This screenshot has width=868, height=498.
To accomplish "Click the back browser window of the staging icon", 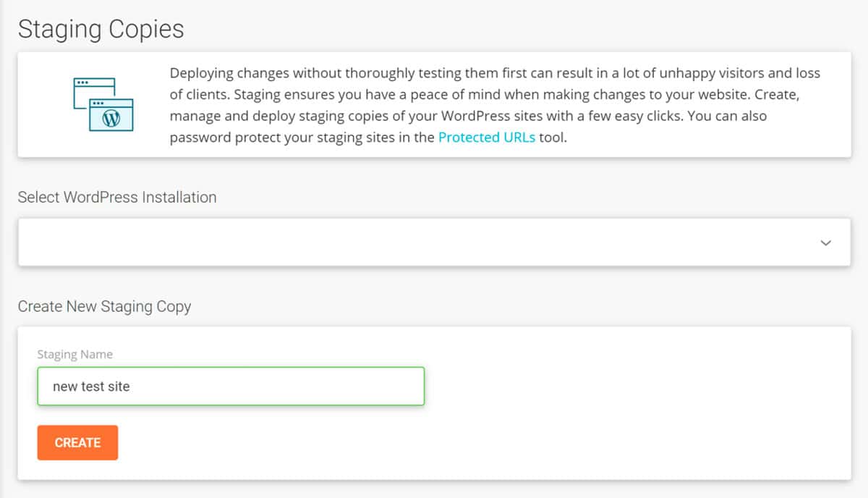I will coord(95,93).
